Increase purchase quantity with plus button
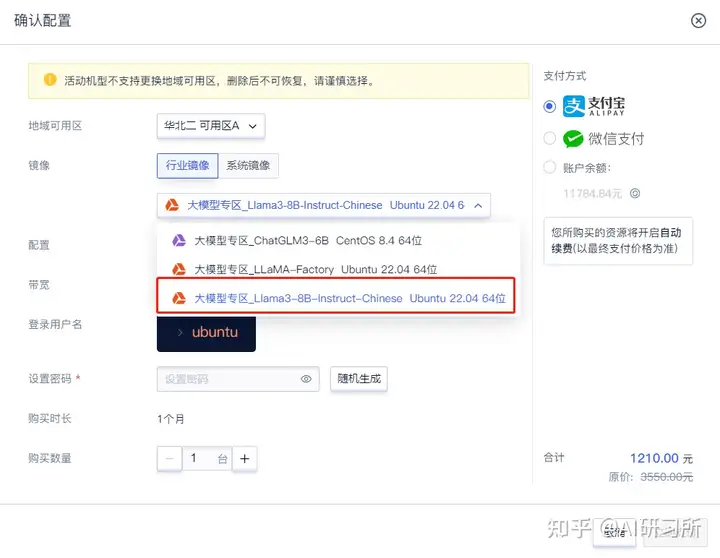This screenshot has width=720, height=558. point(244,458)
